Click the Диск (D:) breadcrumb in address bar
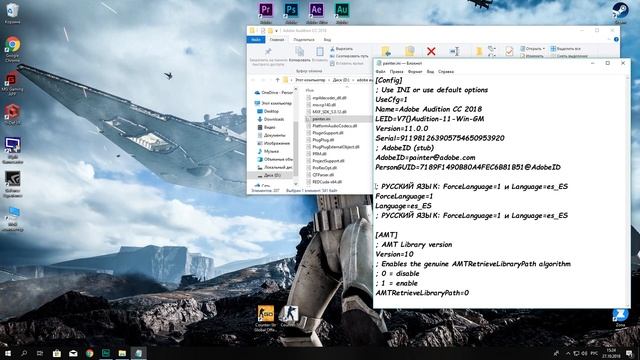This screenshot has width=640, height=360. tap(341, 80)
